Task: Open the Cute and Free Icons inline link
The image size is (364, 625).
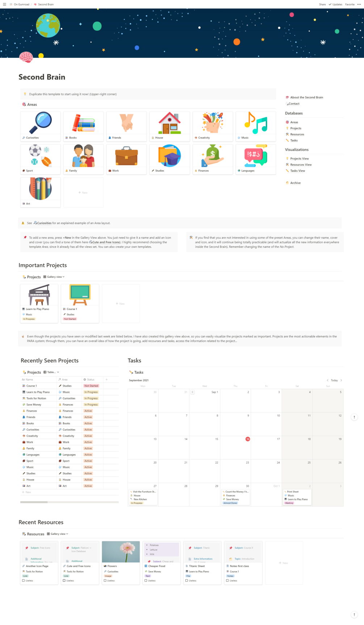Action: pyautogui.click(x=104, y=242)
